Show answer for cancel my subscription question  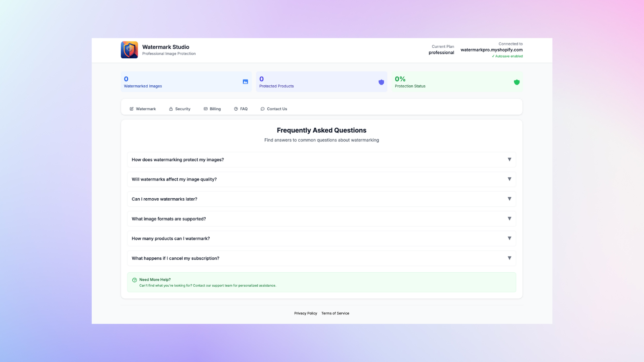pos(509,258)
